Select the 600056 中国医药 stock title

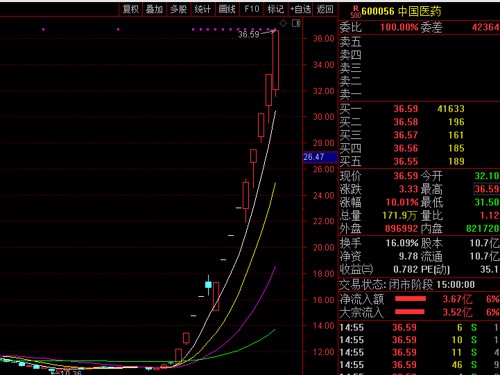401,11
